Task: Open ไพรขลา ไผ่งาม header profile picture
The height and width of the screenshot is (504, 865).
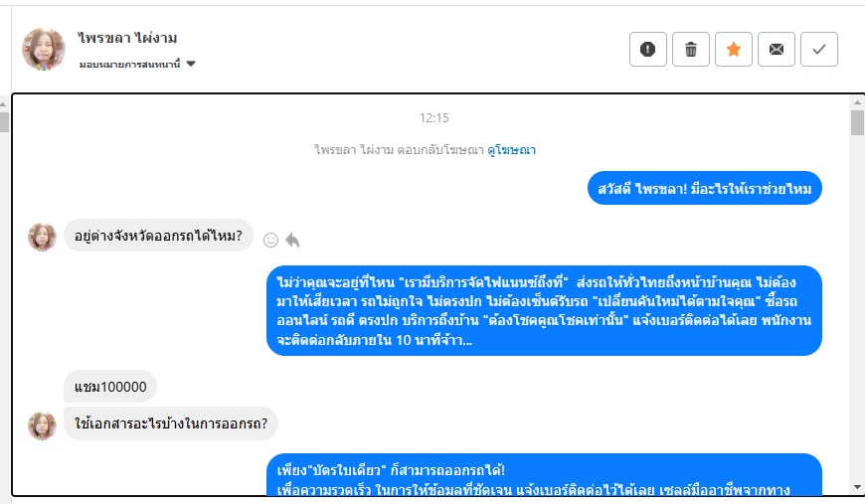Action: click(x=43, y=49)
